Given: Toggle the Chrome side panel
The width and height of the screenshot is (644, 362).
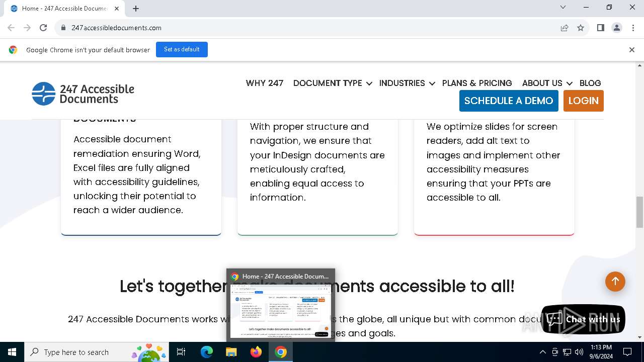Looking at the screenshot, I should tap(600, 28).
